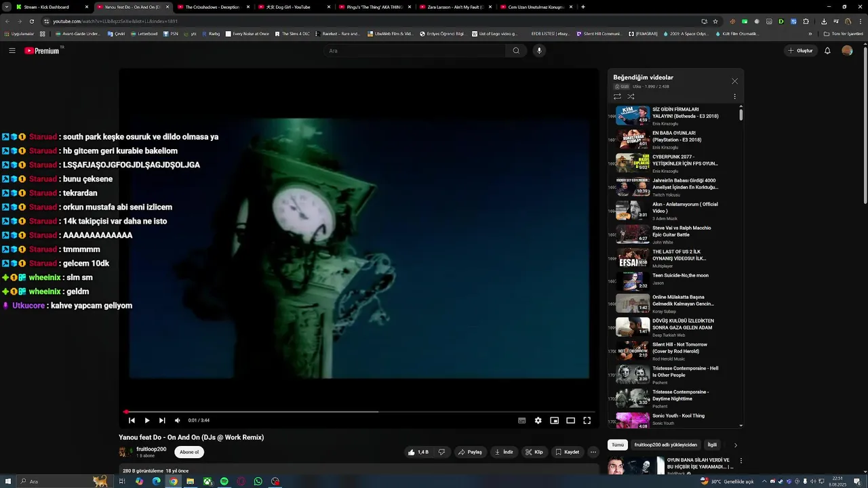Image resolution: width=868 pixels, height=488 pixels.
Task: Toggle playlist loop
Action: [617, 96]
